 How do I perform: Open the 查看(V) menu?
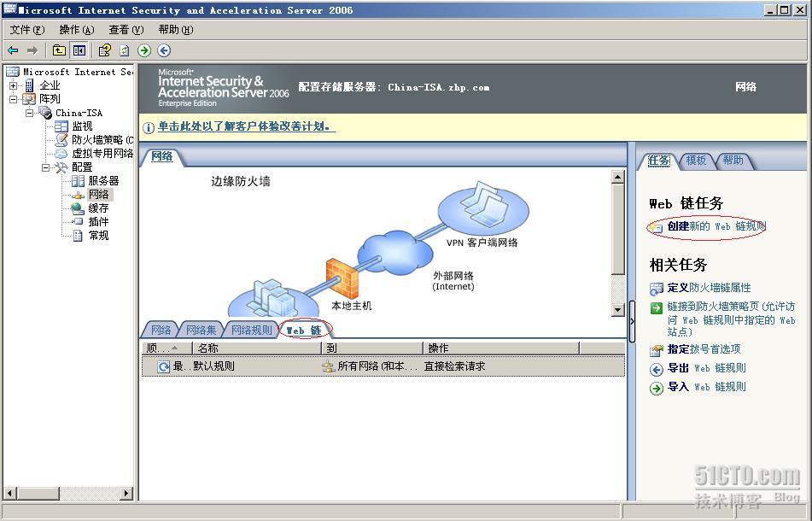click(126, 30)
